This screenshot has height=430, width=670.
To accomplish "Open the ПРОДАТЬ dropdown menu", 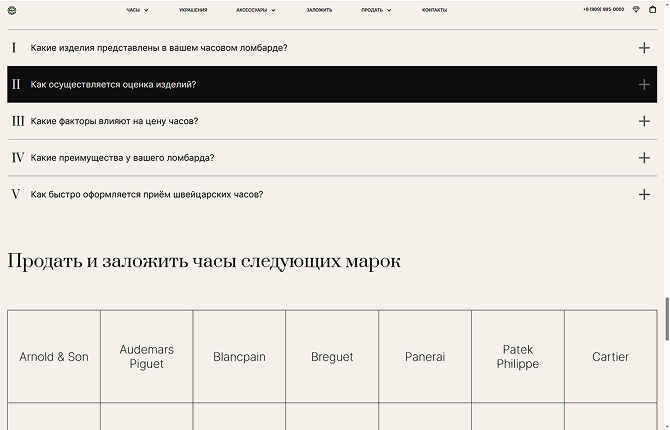I will click(x=376, y=10).
